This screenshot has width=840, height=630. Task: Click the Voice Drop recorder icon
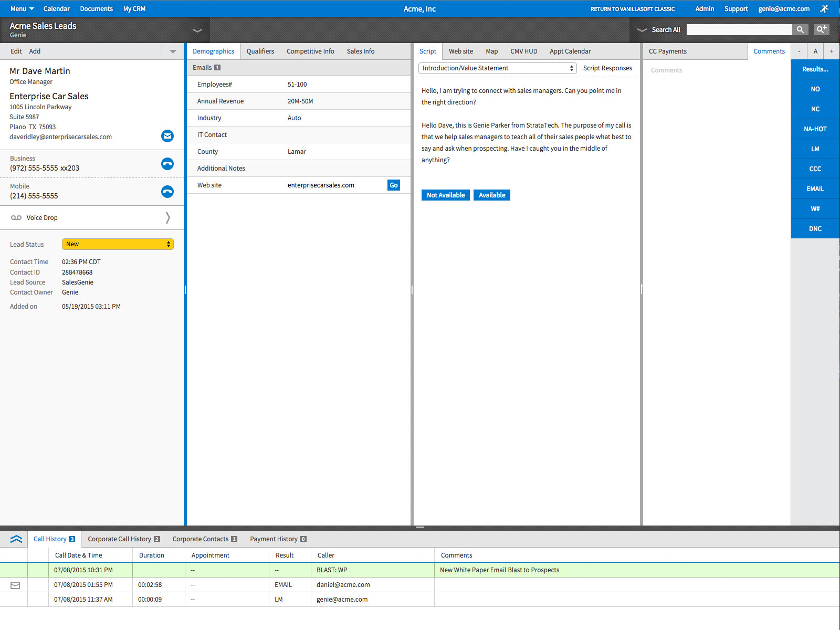16,217
